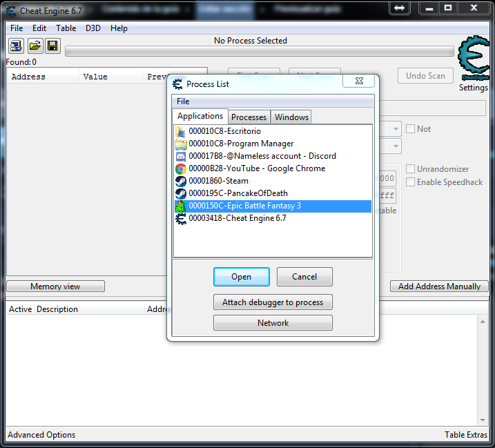Switch to the Windows tab
The width and height of the screenshot is (495, 448).
(291, 117)
